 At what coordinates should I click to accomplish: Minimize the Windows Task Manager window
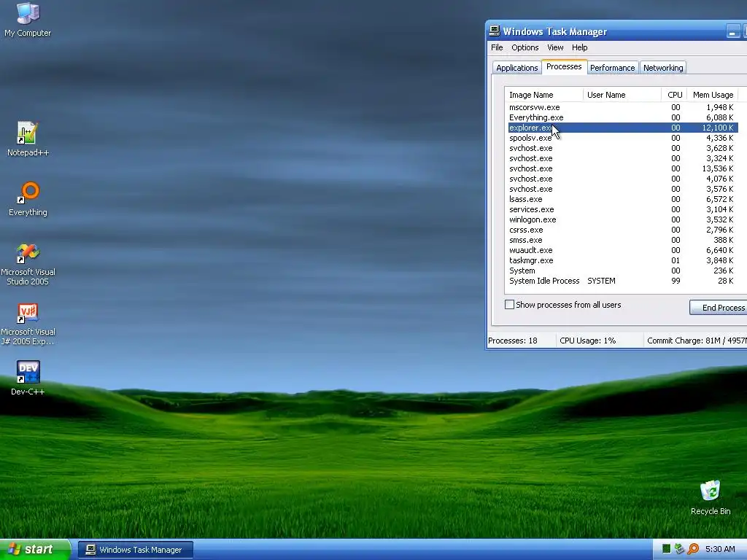pos(732,32)
